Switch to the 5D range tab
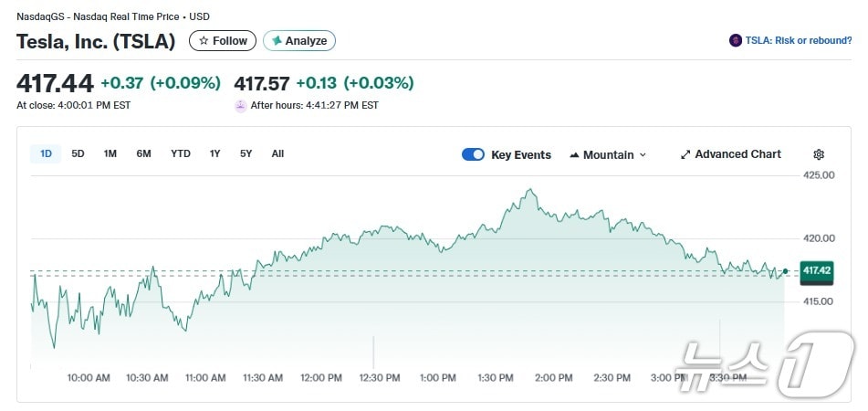 (78, 154)
